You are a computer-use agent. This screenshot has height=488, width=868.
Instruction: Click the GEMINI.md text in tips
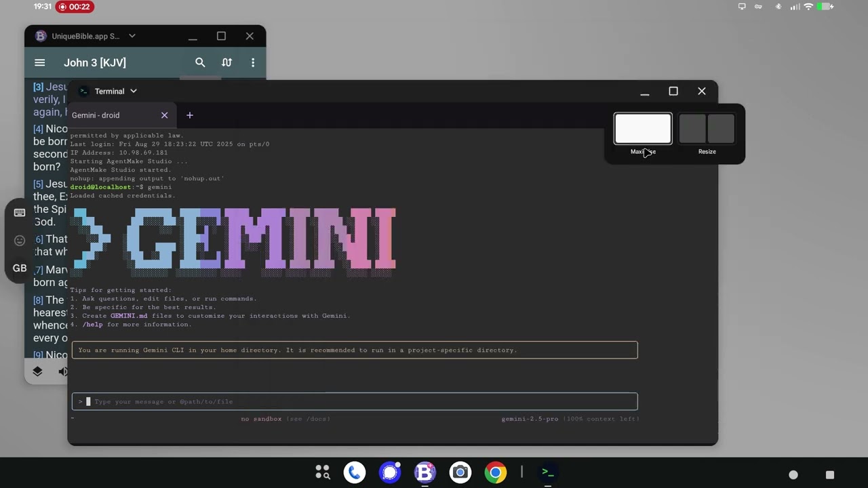(x=129, y=316)
